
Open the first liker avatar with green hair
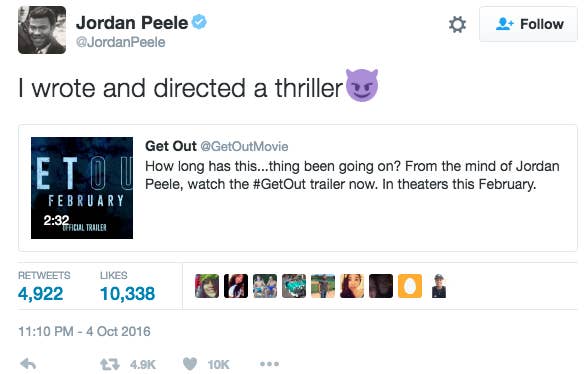[207, 286]
